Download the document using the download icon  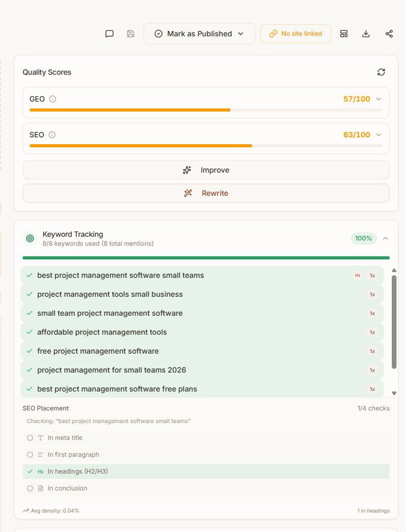pos(365,33)
